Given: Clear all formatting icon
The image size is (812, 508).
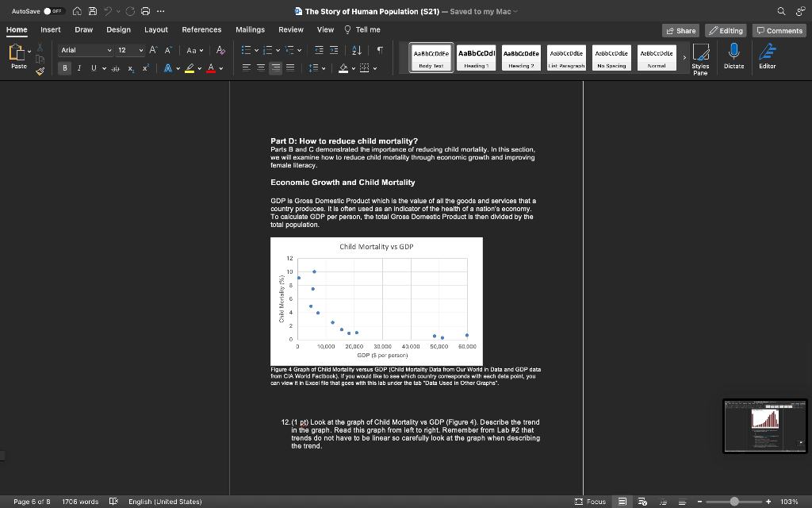Looking at the screenshot, I should click(220, 50).
